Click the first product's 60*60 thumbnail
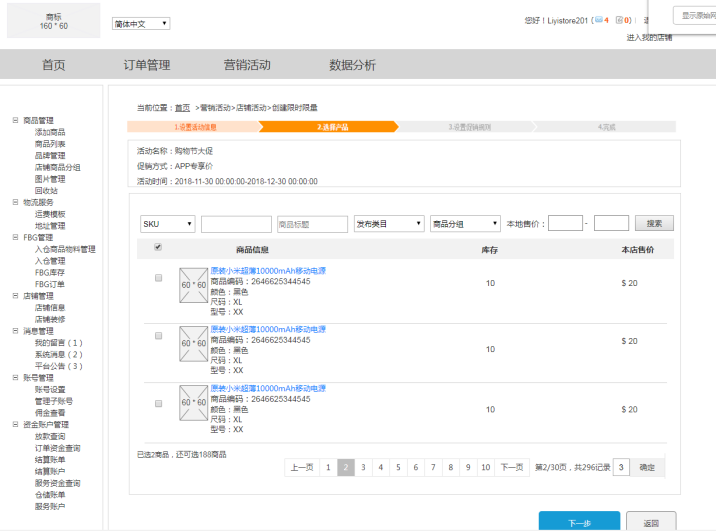The width and height of the screenshot is (716, 532). click(x=193, y=285)
